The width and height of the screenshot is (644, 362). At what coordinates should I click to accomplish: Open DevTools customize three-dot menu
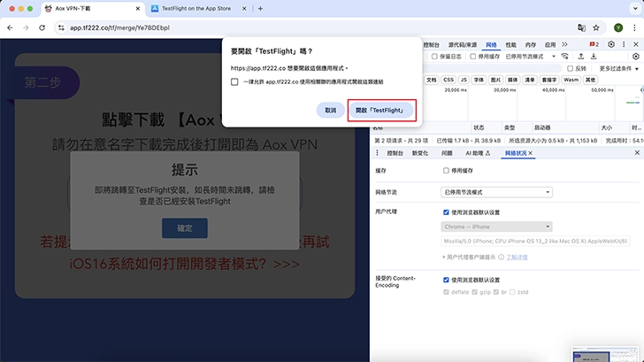[x=624, y=44]
